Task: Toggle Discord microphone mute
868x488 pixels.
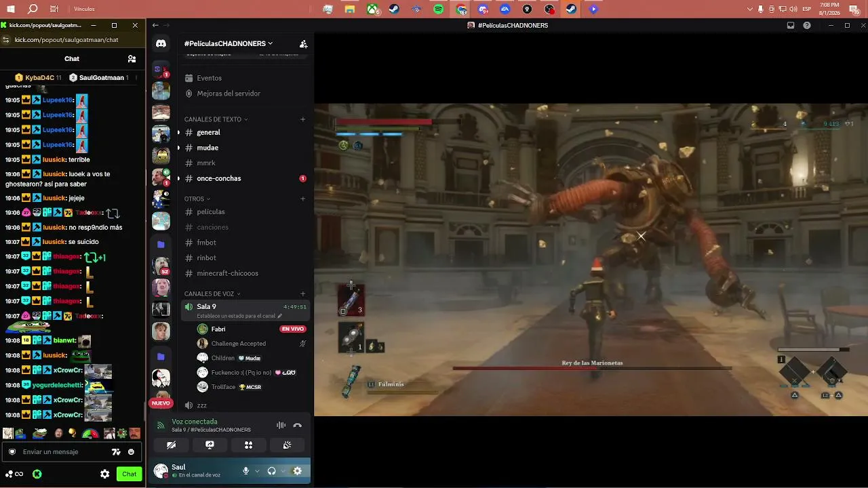Action: [x=245, y=471]
